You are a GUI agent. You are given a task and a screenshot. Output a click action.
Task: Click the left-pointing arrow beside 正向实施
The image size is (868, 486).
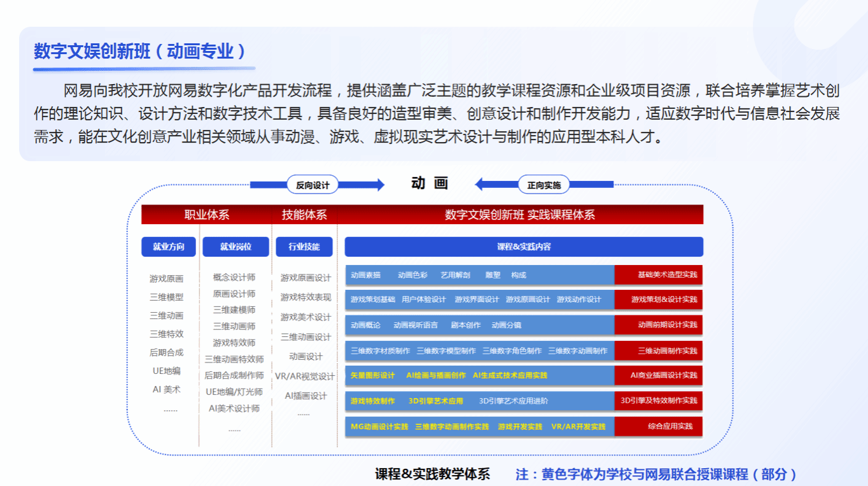(x=490, y=185)
